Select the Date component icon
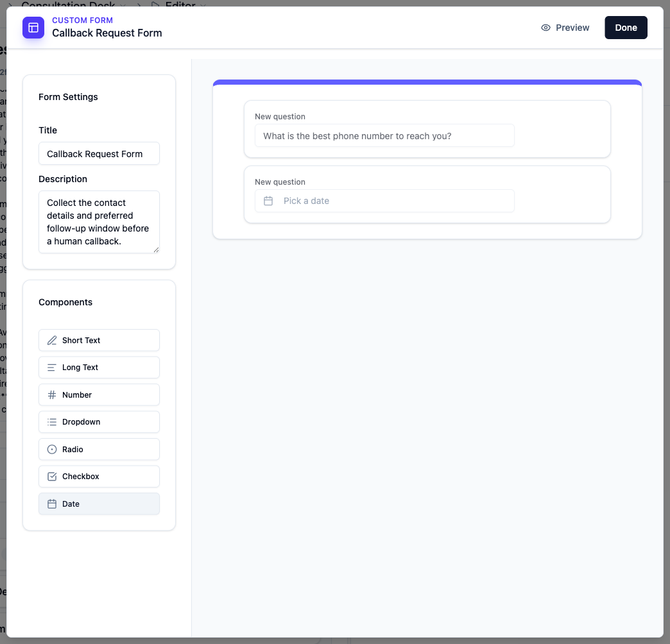This screenshot has height=644, width=670. click(52, 504)
